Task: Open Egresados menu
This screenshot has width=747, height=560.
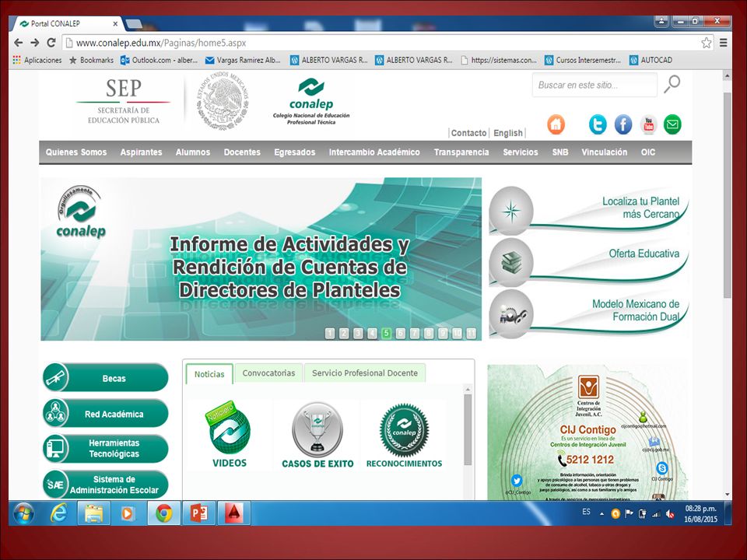Action: (x=294, y=152)
